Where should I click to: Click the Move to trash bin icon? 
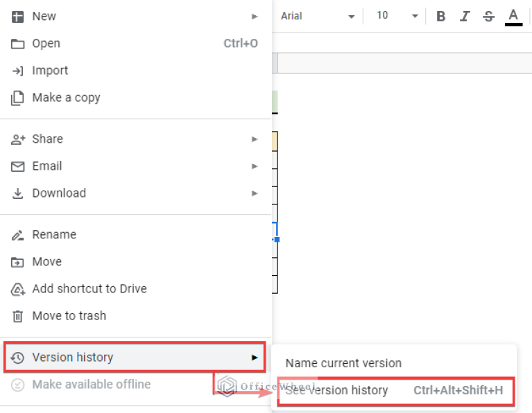(18, 316)
